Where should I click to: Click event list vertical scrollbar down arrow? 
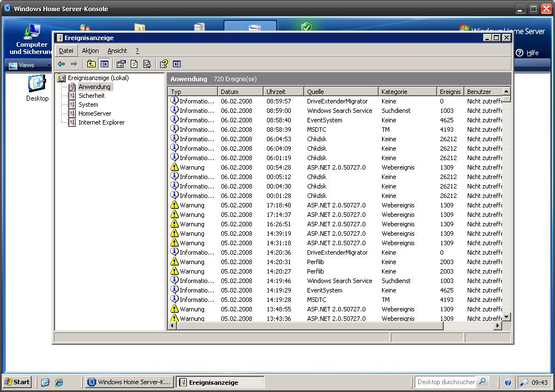tap(507, 317)
